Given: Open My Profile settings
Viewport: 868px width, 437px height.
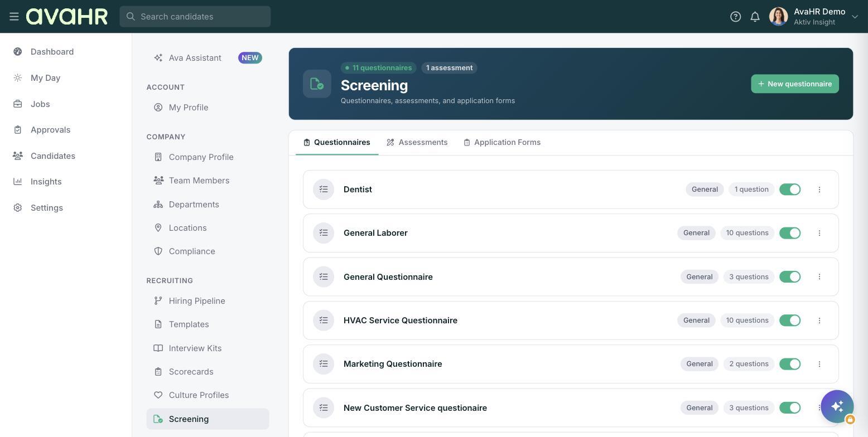Looking at the screenshot, I should pos(208,108).
